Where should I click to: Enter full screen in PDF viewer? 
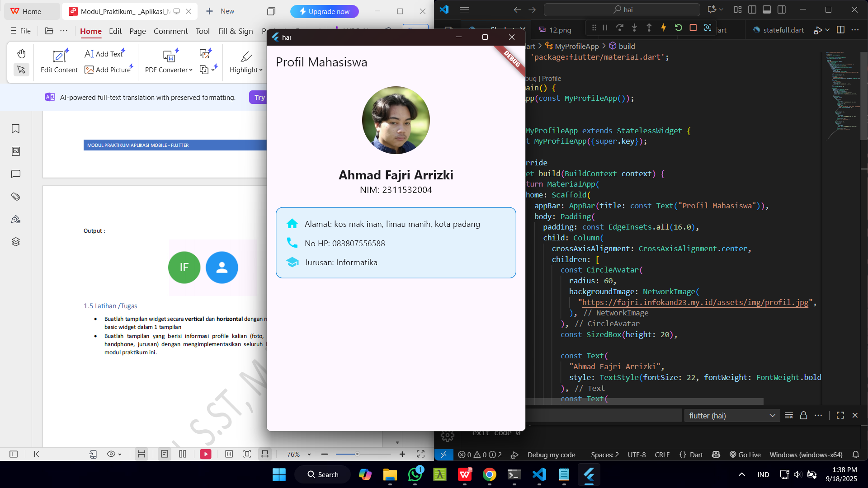[420, 454]
